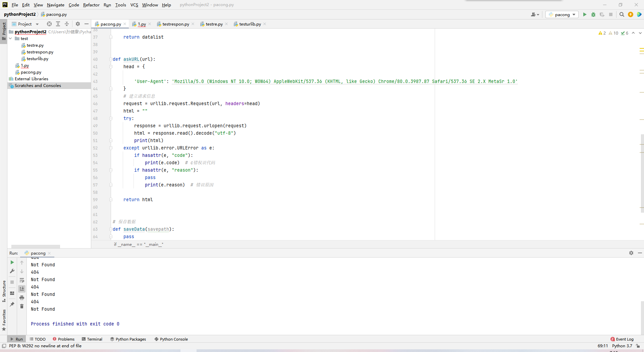Open the Refactor menu
644x352 pixels.
pyautogui.click(x=91, y=5)
